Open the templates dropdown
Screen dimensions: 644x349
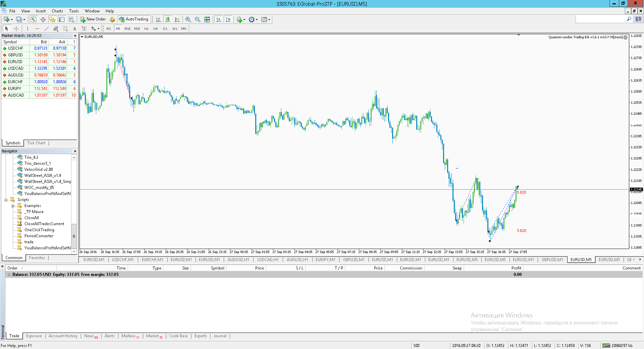(266, 19)
